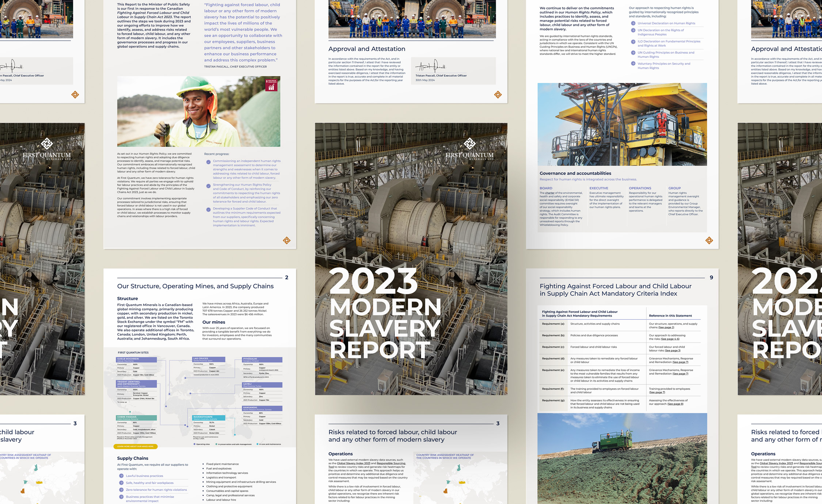Screen dimensions: 822x504
Task: Open the Universal Declaration on Human Rights link
Action: click(x=666, y=23)
